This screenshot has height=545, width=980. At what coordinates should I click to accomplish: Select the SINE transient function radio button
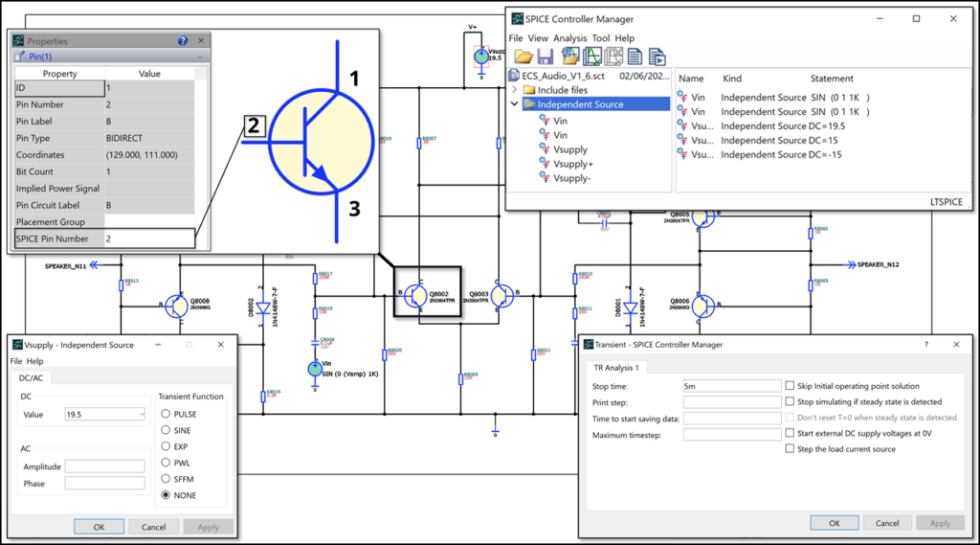[x=167, y=430]
